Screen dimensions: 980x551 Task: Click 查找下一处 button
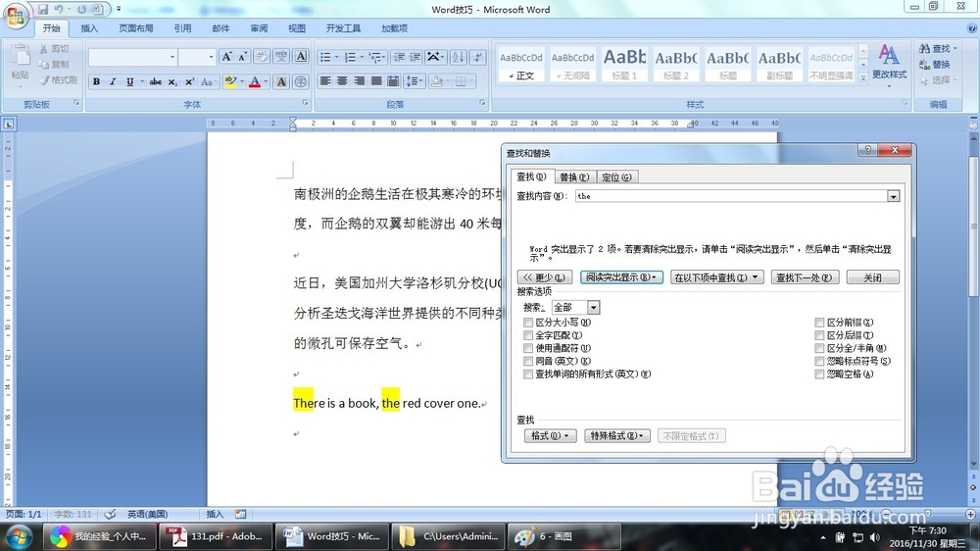(804, 277)
